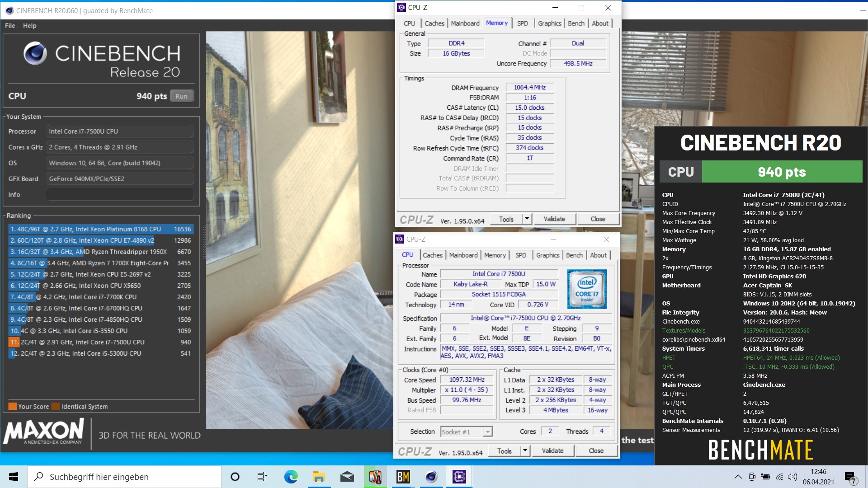Run the Cinebench CPU benchmark
This screenshot has width=868, height=488.
pyautogui.click(x=182, y=96)
